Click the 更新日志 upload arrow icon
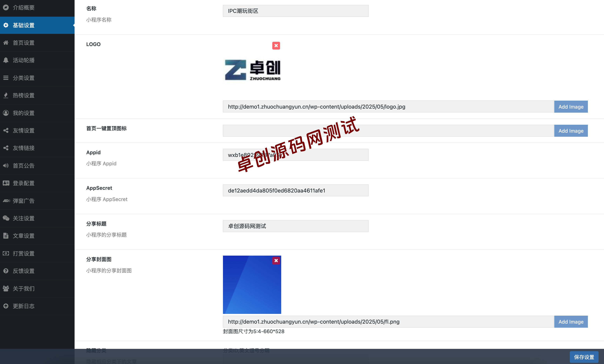 6,306
